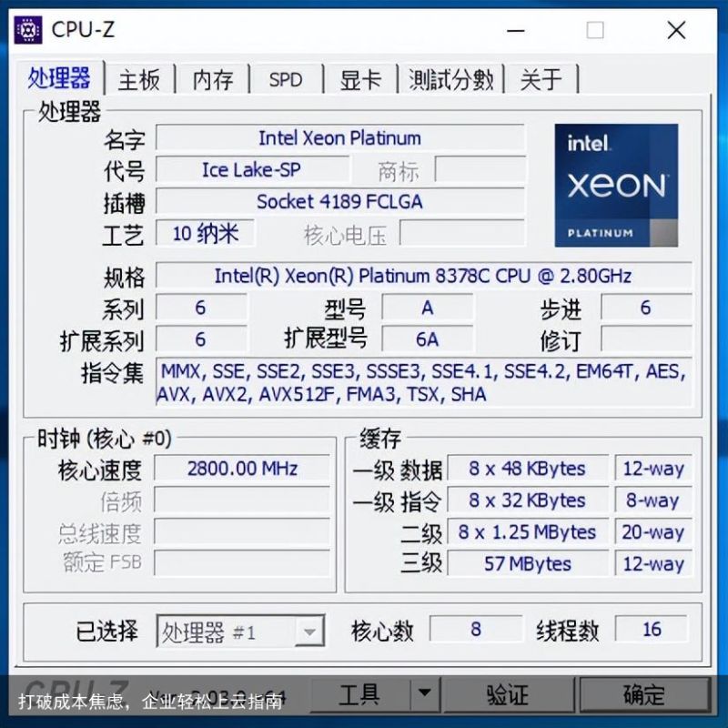728x728 pixels.
Task: Click the 核心速度 field showing 2800.00 MHz
Action: (x=242, y=469)
